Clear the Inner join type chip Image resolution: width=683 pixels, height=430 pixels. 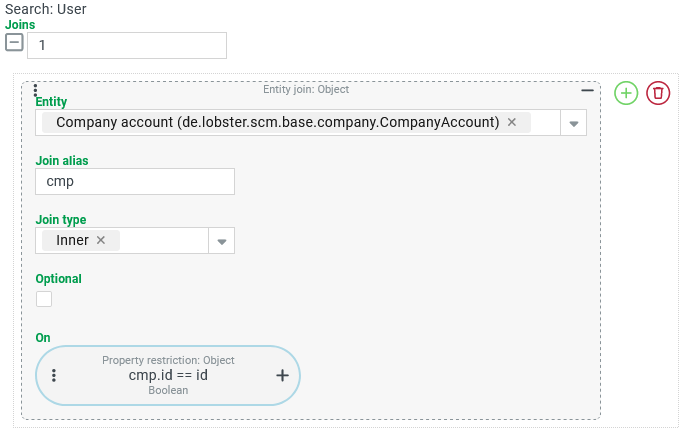coord(101,240)
